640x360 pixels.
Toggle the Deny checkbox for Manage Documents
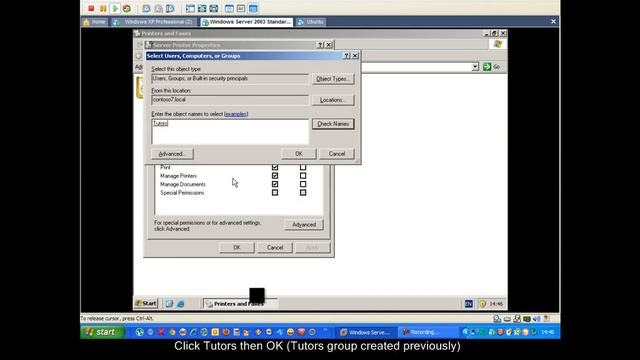(303, 184)
